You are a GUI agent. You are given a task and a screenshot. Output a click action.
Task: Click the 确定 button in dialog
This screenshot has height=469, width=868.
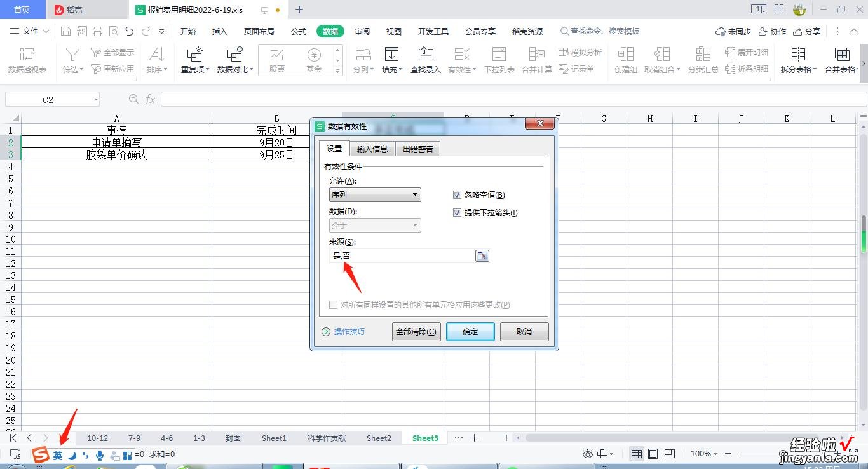470,331
